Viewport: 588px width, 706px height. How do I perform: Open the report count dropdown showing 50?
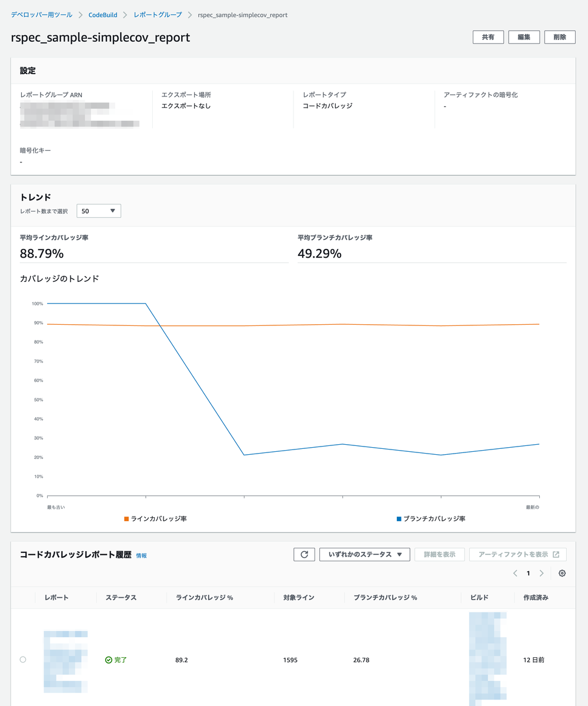(99, 211)
